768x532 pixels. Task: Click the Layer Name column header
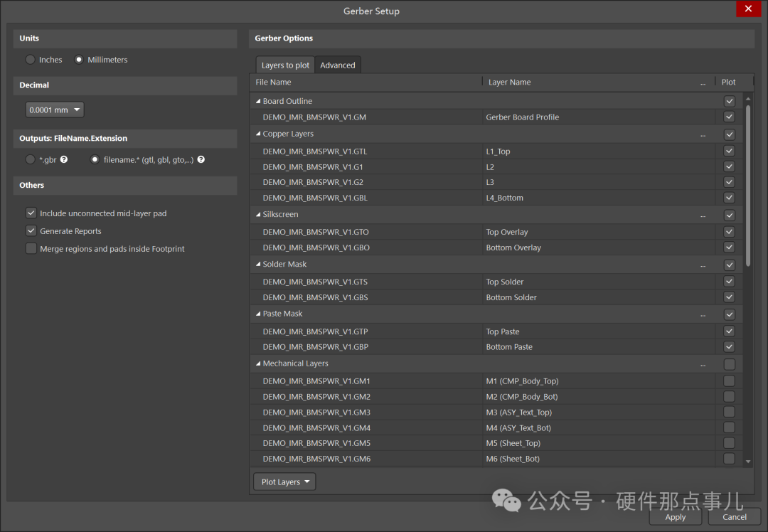[x=598, y=83]
